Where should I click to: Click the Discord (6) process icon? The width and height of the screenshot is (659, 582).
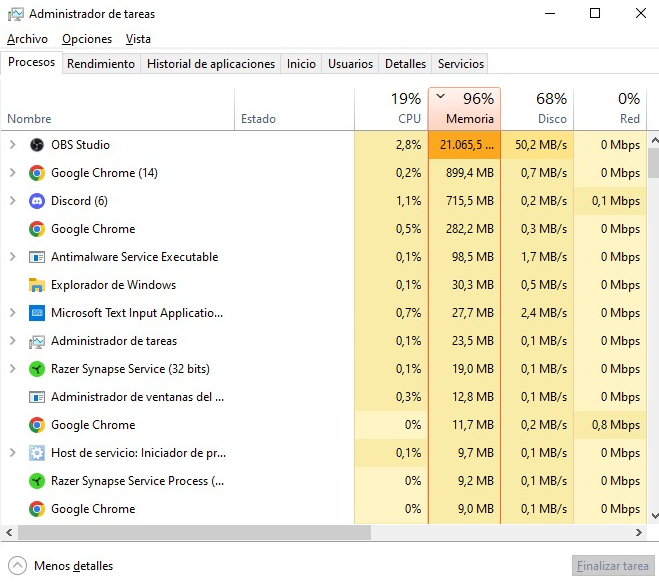(37, 201)
